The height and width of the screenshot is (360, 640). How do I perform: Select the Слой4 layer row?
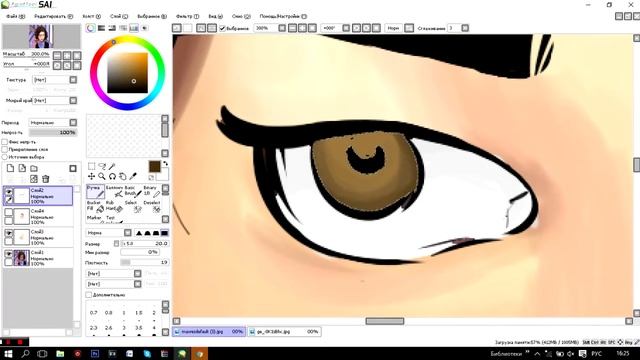pos(38,216)
